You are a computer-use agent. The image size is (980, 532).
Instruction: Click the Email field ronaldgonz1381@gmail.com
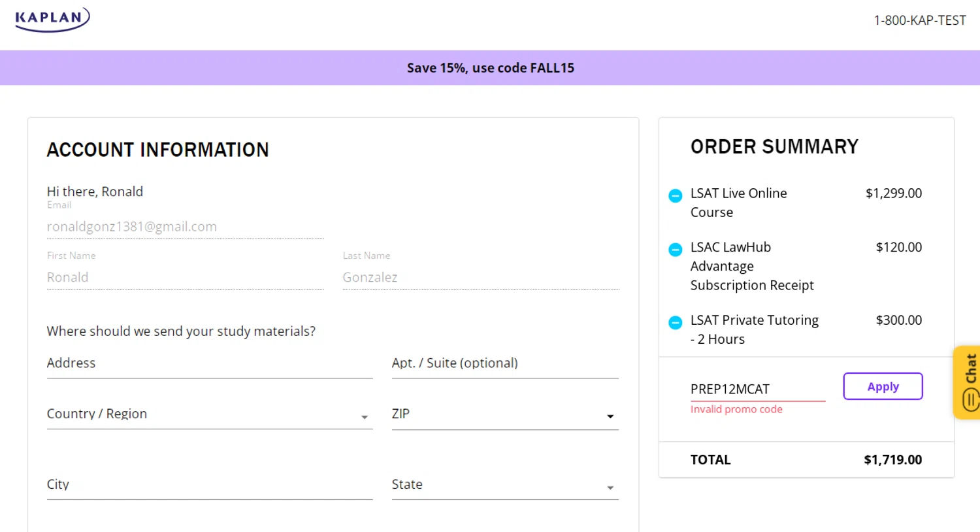(x=185, y=227)
